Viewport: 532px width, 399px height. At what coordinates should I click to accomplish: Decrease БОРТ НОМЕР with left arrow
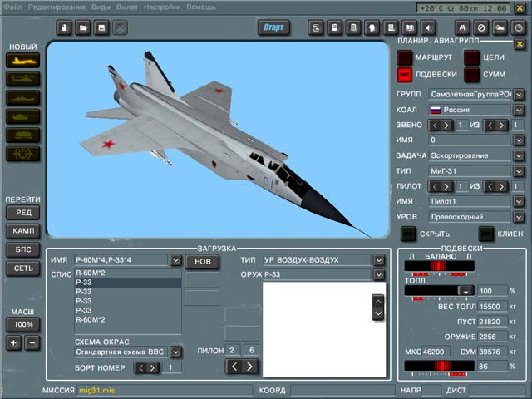point(141,367)
